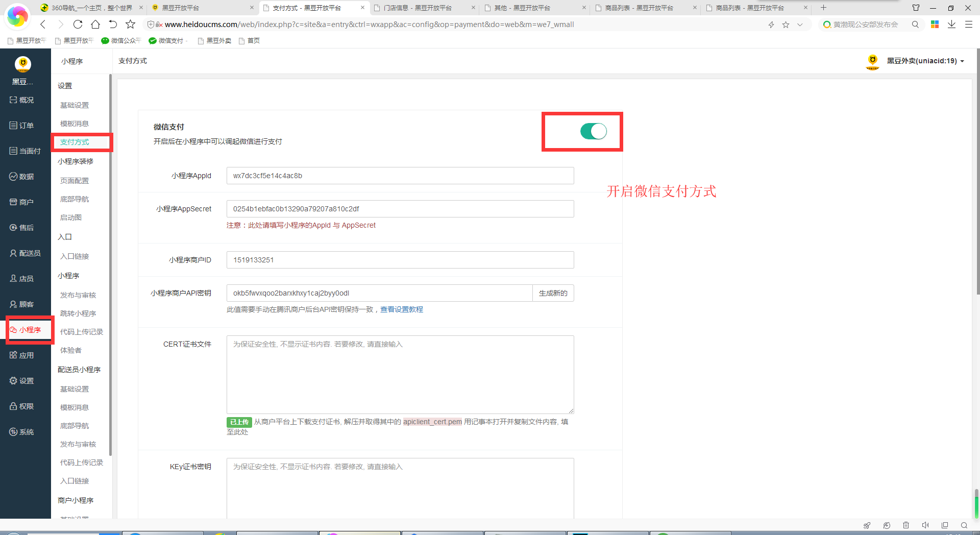Click the browser home icon
The width and height of the screenshot is (980, 535).
pos(95,24)
